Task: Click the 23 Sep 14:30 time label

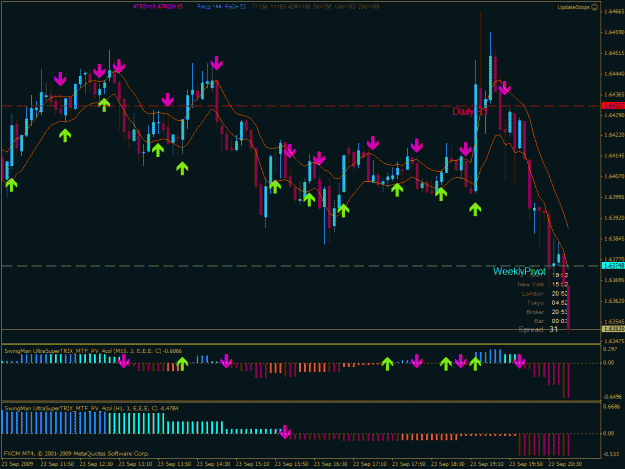Action: 213,464
